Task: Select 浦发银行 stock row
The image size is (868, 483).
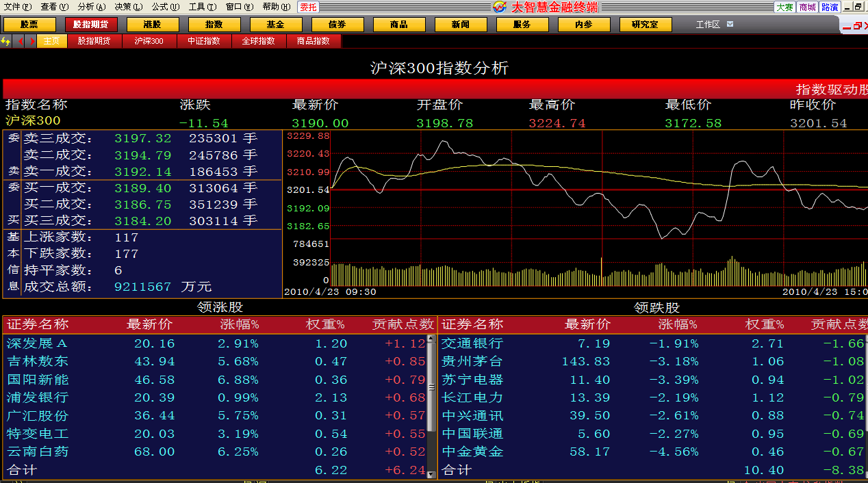Action: click(215, 397)
